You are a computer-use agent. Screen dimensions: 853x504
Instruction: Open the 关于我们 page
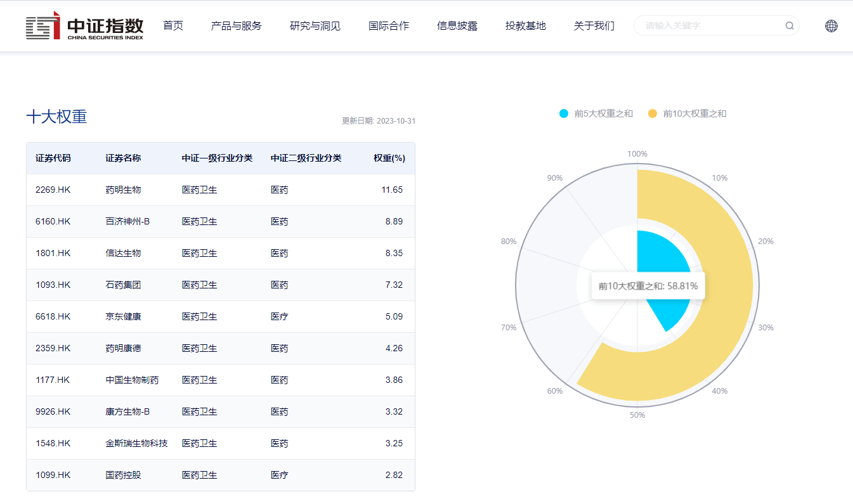[594, 26]
